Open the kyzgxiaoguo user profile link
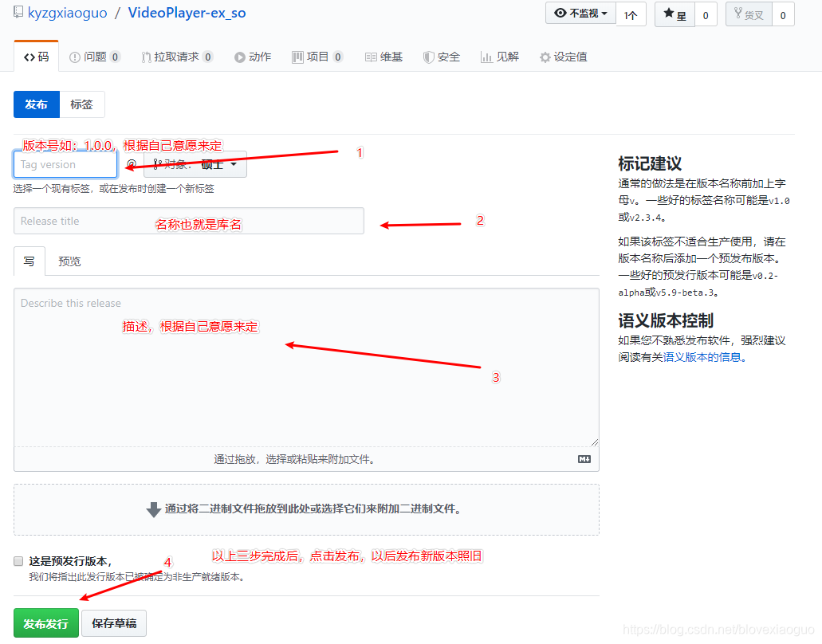Screen dimensions: 822x644 click(67, 13)
